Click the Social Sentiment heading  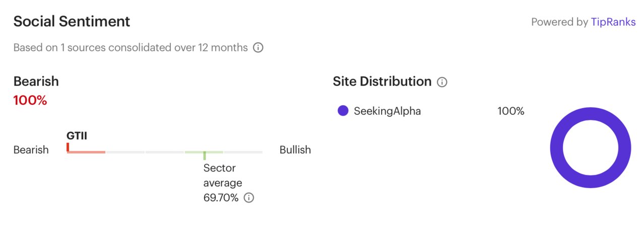click(x=72, y=22)
